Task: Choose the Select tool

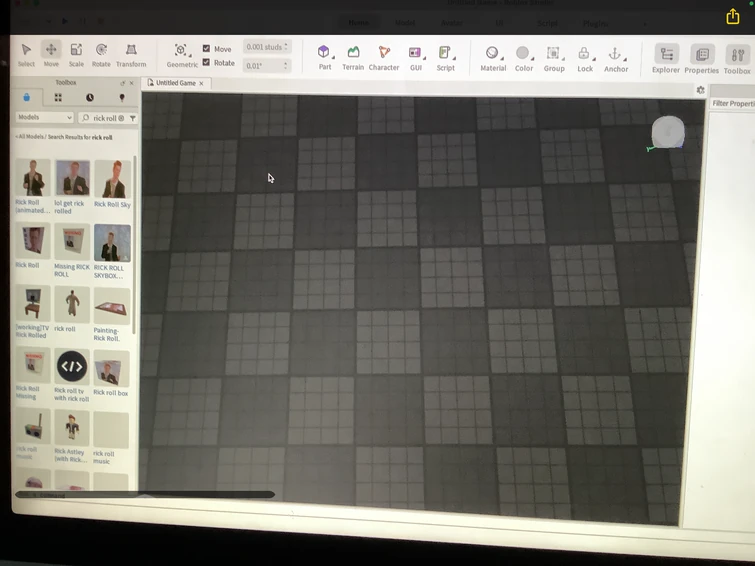Action: click(x=26, y=54)
